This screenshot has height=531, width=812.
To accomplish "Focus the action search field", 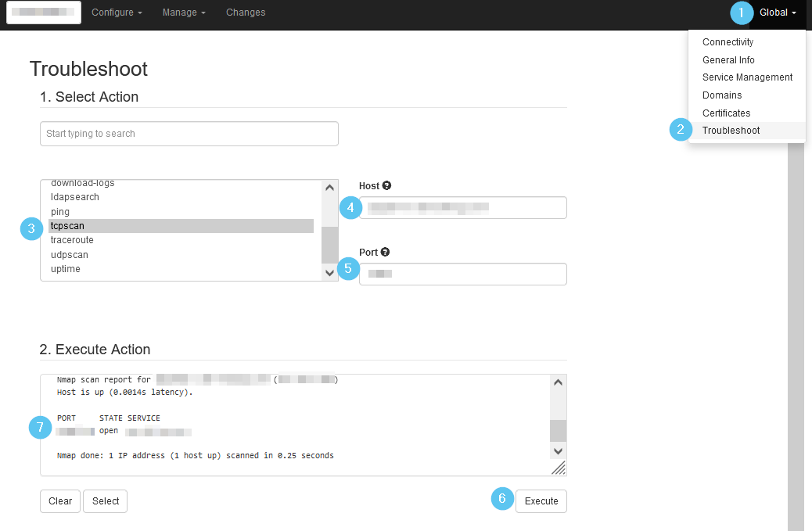I will point(189,134).
